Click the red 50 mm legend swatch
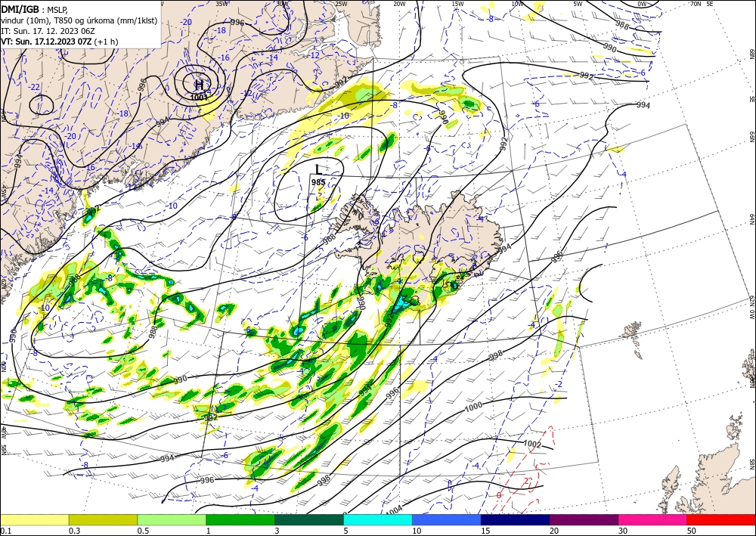The width and height of the screenshot is (756, 536). pyautogui.click(x=721, y=519)
